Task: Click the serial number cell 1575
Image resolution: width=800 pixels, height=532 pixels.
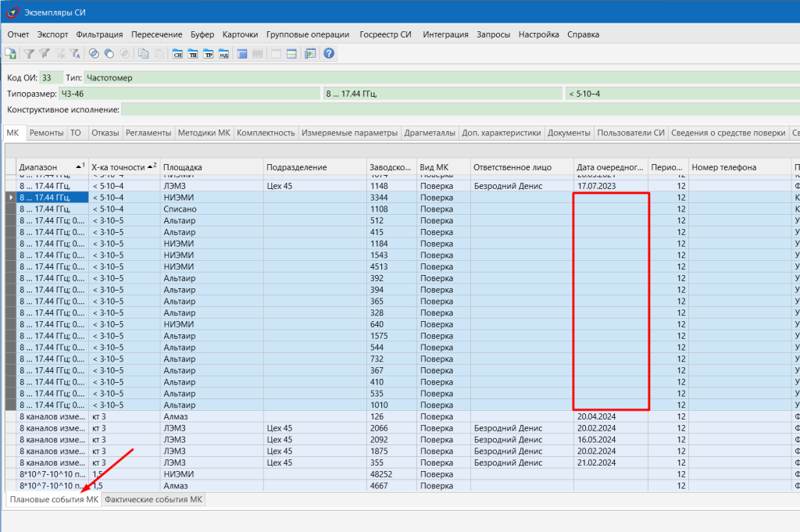Action: click(x=391, y=336)
